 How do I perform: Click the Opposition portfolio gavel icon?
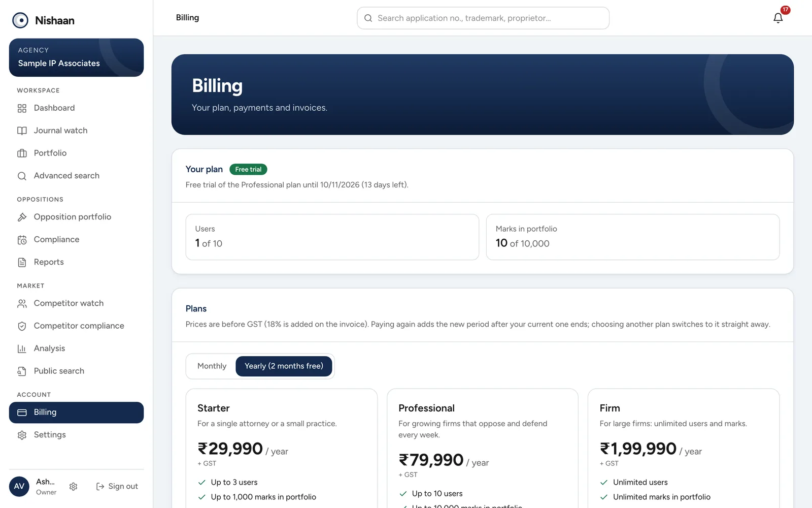[x=22, y=217]
